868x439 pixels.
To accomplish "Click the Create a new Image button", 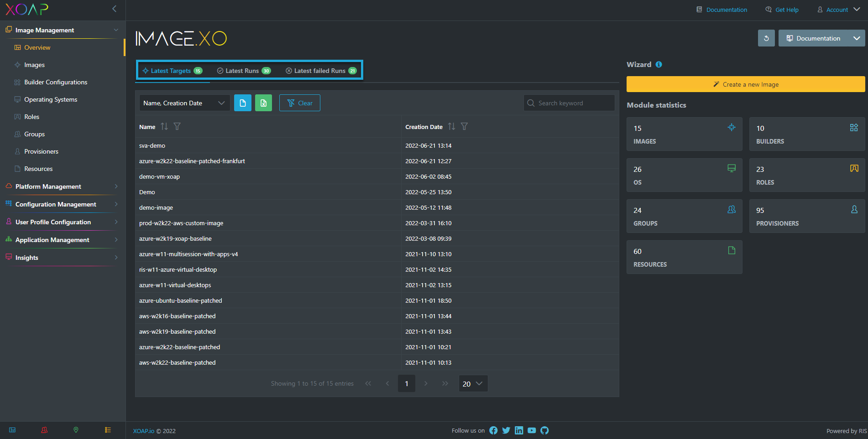I will (745, 84).
